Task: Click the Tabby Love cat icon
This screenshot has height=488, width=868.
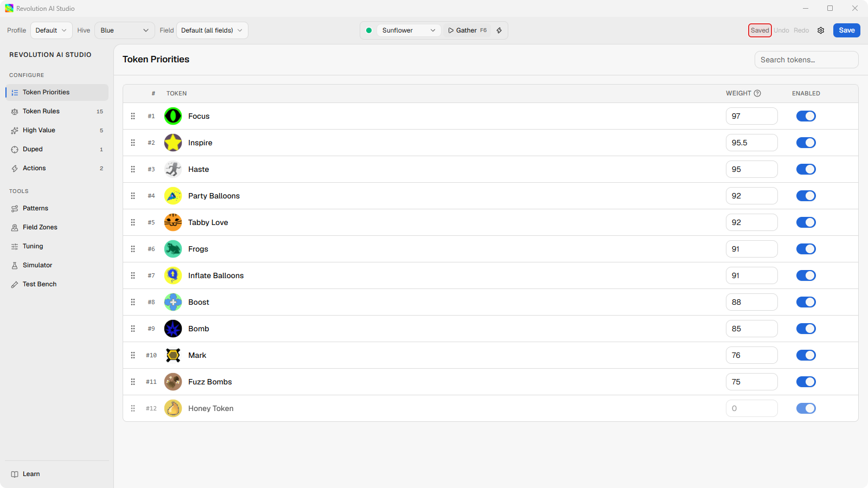Action: pos(173,222)
